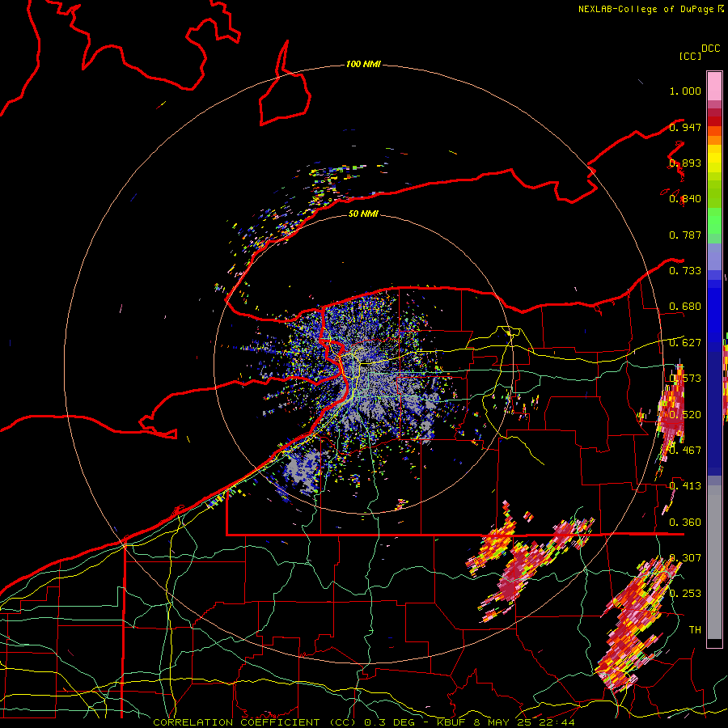Pick the bright blue swatch beside 0.680
728x728 pixels.
pos(714,309)
